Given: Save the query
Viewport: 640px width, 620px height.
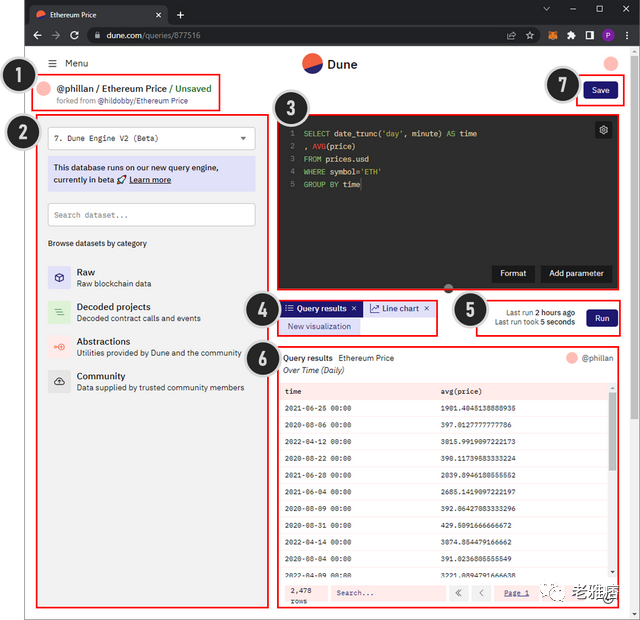Looking at the screenshot, I should tap(600, 90).
